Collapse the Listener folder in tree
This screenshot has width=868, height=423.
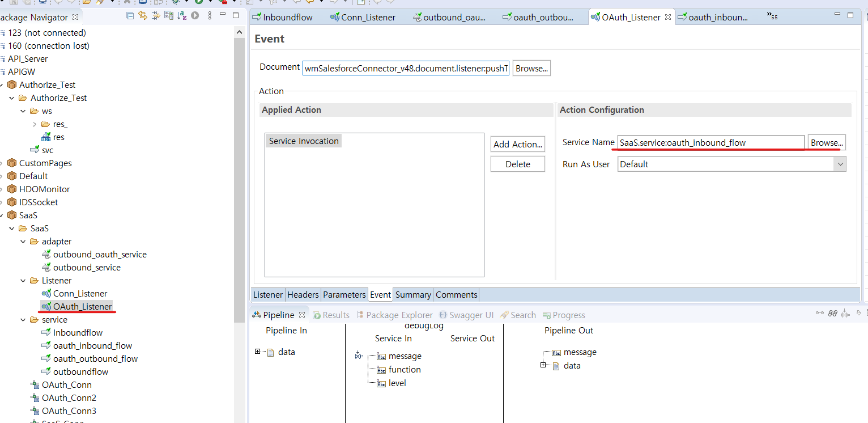(23, 281)
